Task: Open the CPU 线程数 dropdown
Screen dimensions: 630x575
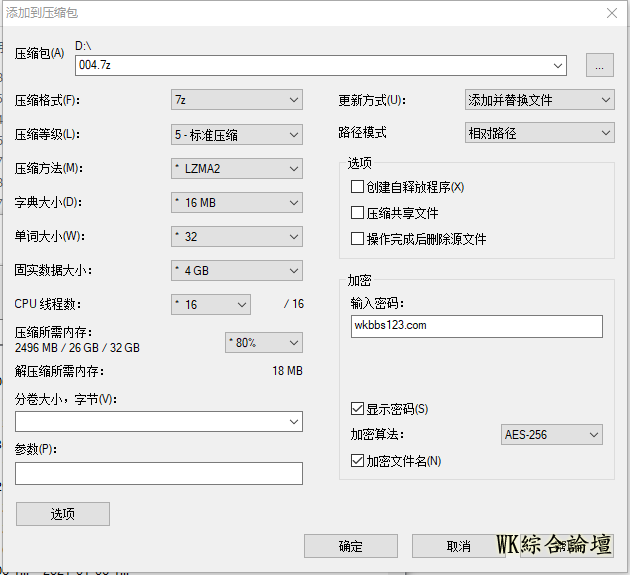Action: (210, 304)
